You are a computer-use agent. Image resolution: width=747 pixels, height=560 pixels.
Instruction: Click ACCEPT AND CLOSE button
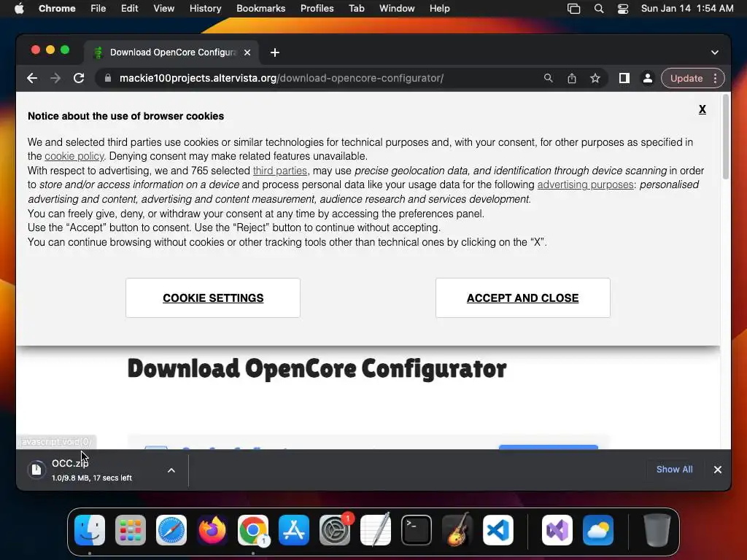522,297
